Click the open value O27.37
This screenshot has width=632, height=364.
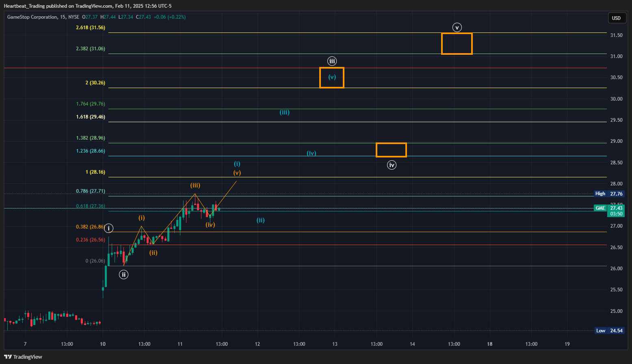(x=90, y=17)
